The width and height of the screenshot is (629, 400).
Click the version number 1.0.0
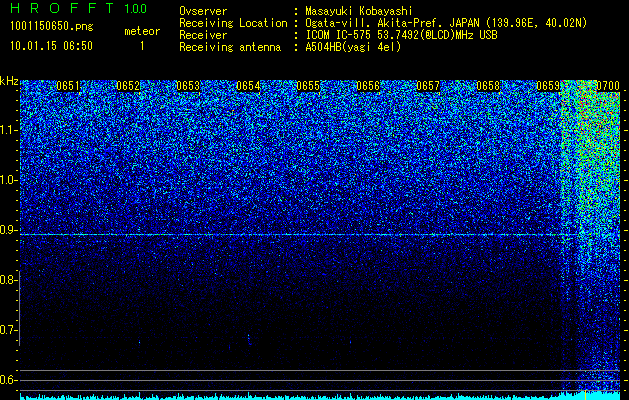click(x=136, y=9)
